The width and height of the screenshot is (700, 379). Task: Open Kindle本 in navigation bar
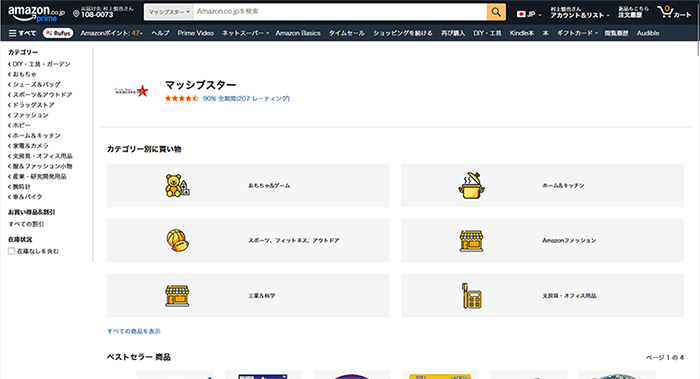click(522, 33)
